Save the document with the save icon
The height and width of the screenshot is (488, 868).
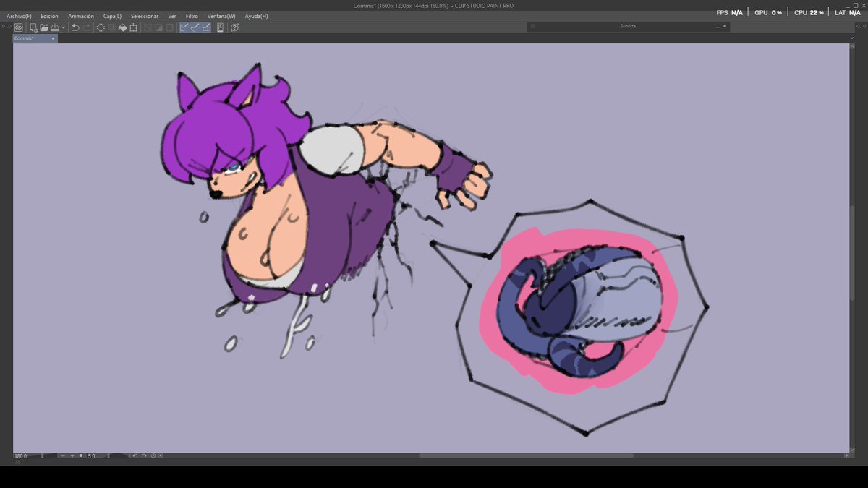54,27
